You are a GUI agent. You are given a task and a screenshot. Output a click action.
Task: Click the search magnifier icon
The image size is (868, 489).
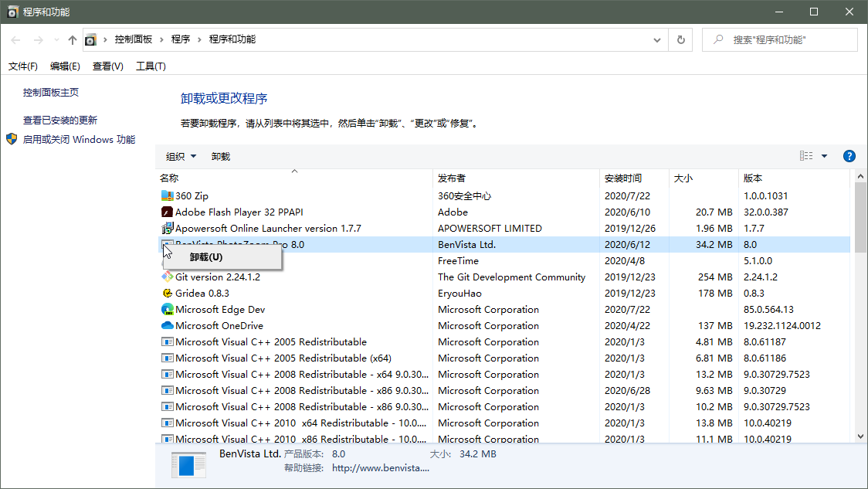[718, 39]
